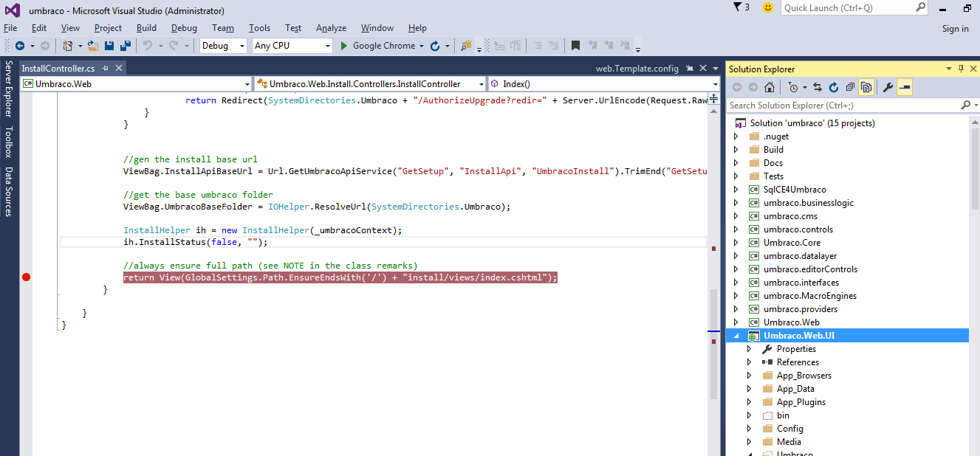Click the Open File folder icon

coord(93,46)
